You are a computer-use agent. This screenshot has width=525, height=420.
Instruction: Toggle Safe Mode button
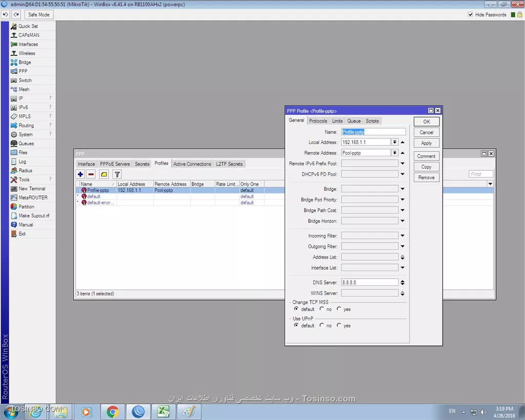tap(39, 15)
